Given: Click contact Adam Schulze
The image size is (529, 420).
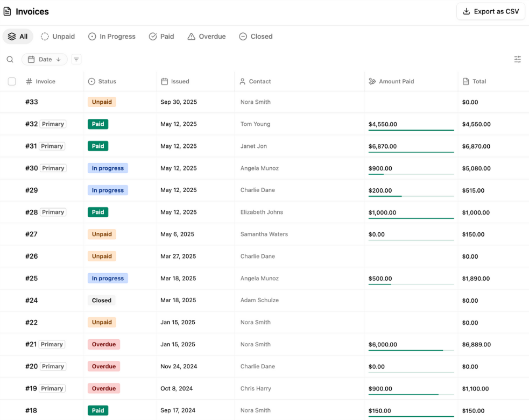Looking at the screenshot, I should [259, 300].
